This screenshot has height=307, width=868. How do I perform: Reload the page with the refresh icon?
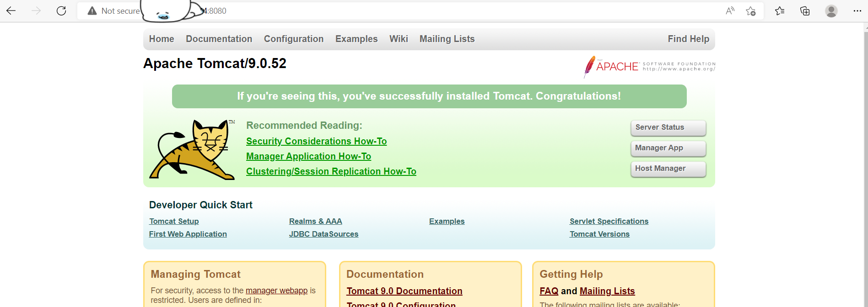click(61, 11)
